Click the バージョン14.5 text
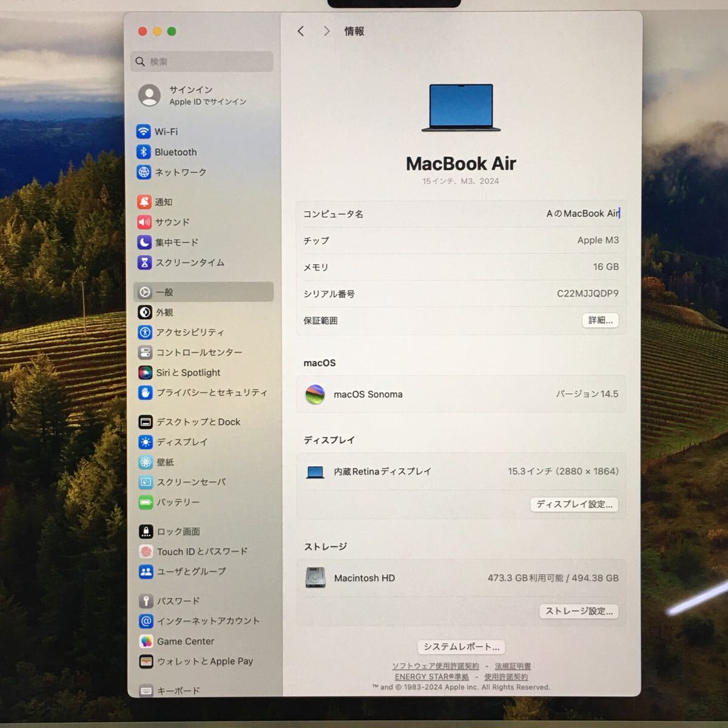The width and height of the screenshot is (728, 728). click(x=587, y=394)
